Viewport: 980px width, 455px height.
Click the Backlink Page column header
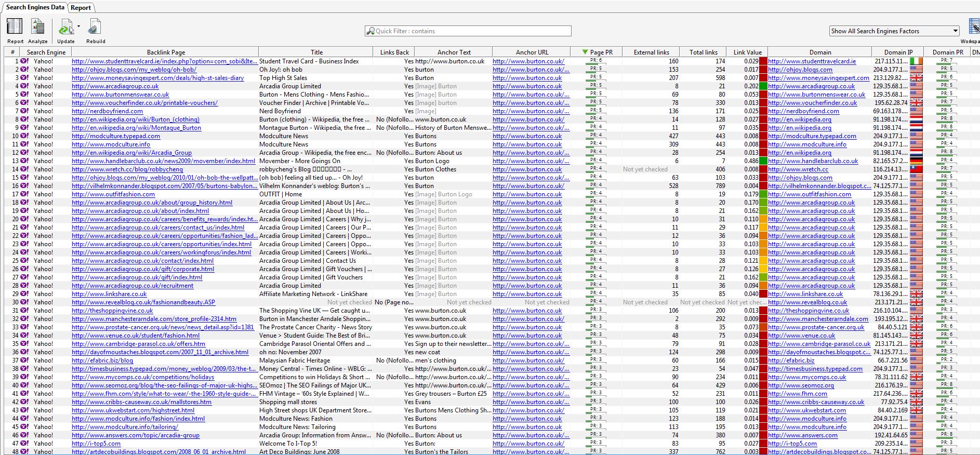click(x=166, y=52)
